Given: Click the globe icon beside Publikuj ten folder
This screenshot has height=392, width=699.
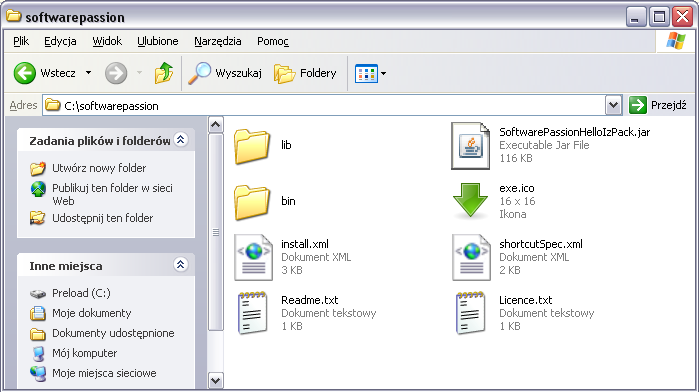Looking at the screenshot, I should pos(38,189).
